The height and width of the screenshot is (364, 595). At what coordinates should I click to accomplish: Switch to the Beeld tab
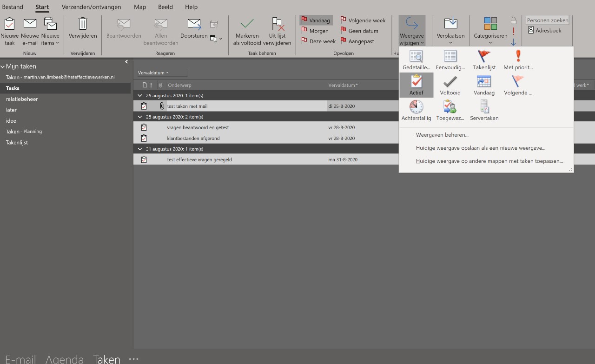coord(165,7)
